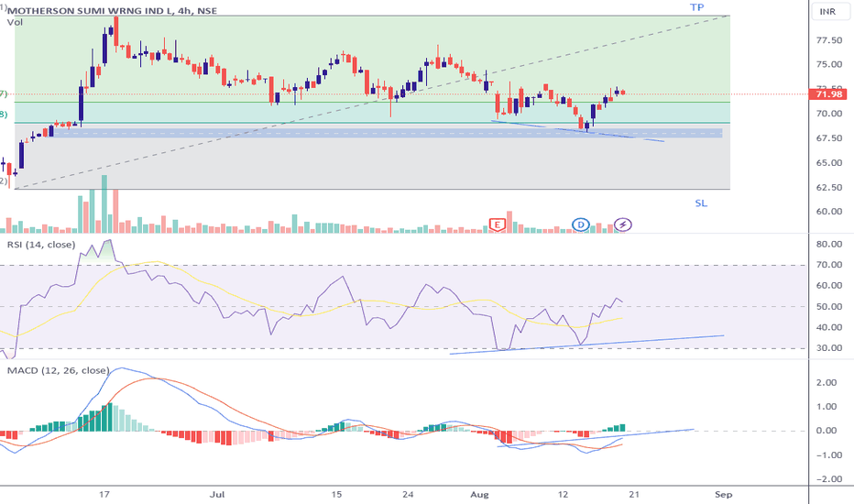Click the RSI (14, close) indicator label
This screenshot has width=854, height=504.
[x=41, y=245]
